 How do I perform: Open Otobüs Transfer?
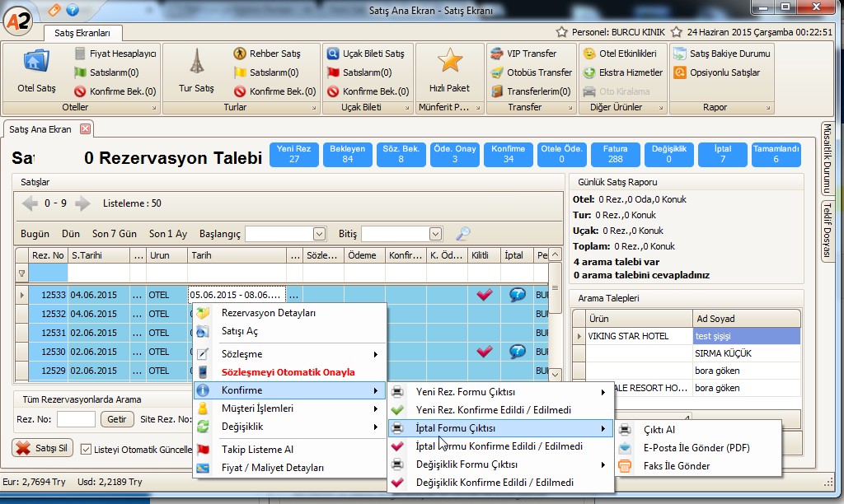(532, 72)
